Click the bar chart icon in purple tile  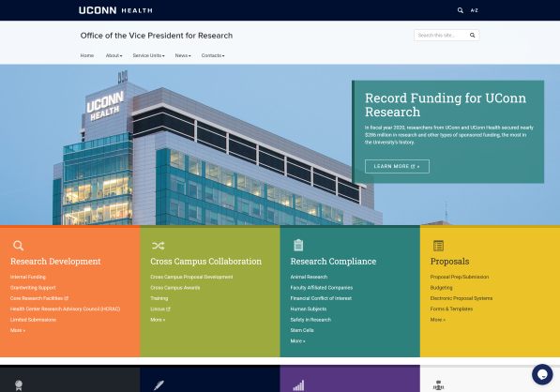(298, 385)
